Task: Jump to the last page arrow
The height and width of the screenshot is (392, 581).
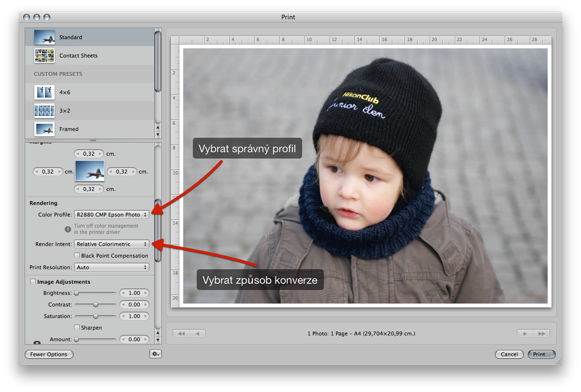Action: [x=541, y=334]
